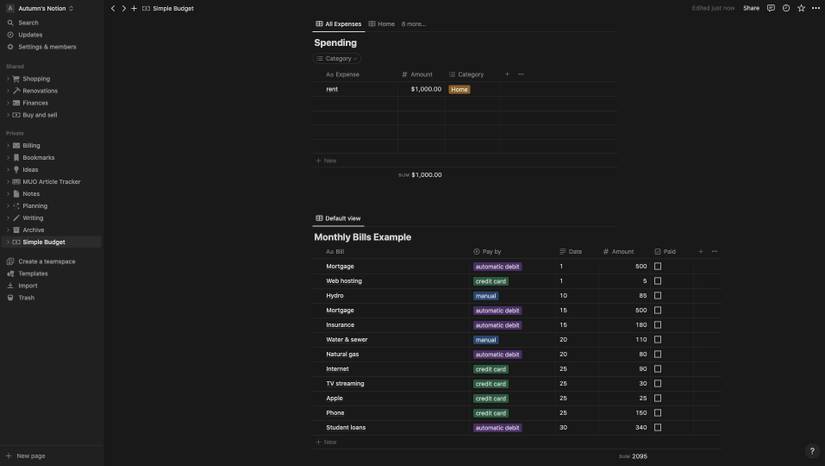Click Hydro's manual pay-by tag

tap(486, 296)
